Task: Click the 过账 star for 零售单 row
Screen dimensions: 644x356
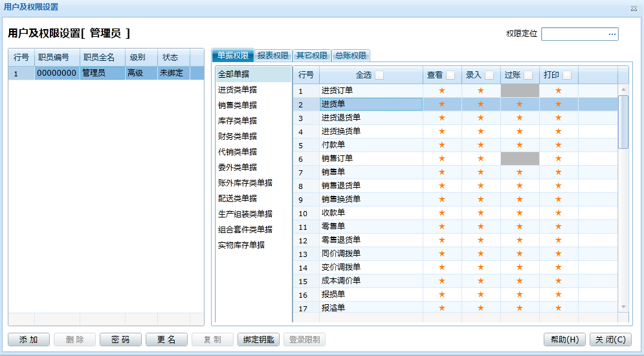Action: [520, 227]
